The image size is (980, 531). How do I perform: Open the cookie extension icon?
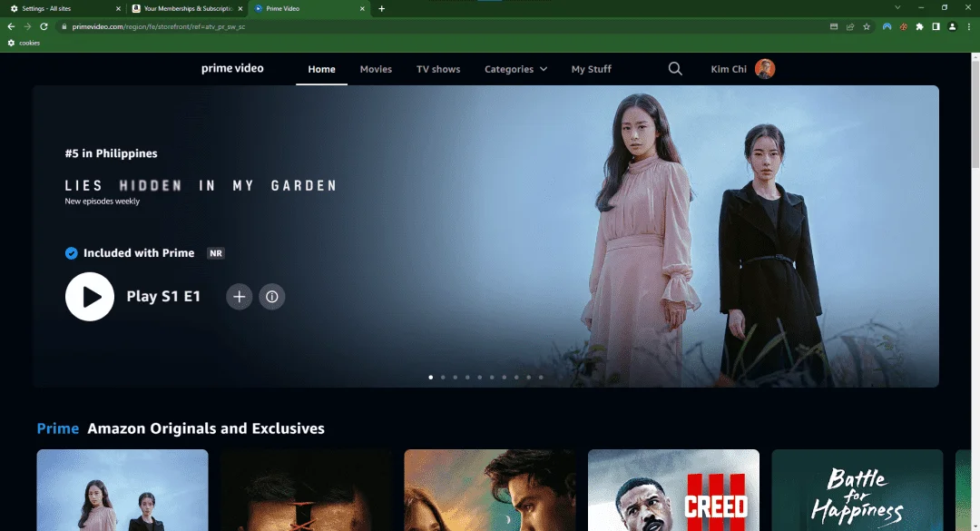click(903, 27)
